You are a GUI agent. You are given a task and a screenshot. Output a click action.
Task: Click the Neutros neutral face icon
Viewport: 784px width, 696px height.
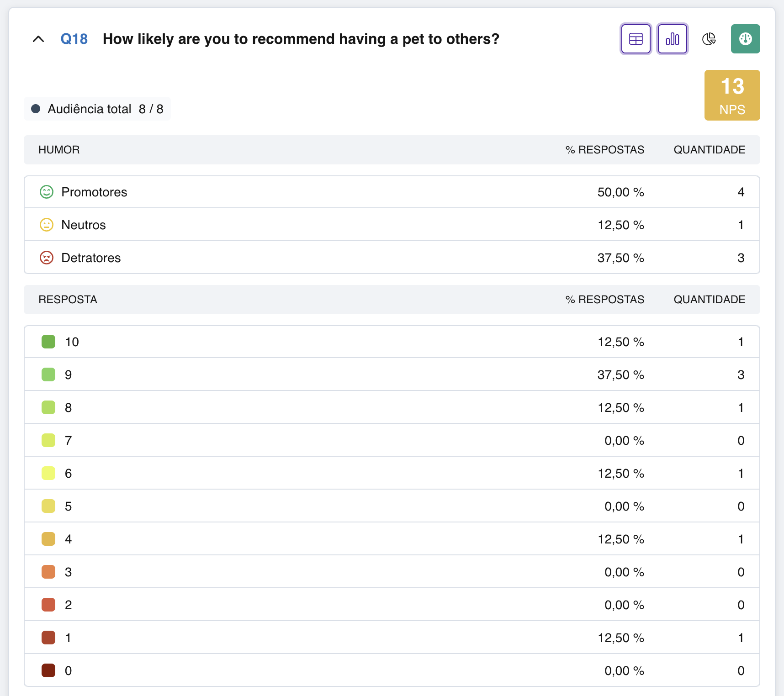[47, 225]
